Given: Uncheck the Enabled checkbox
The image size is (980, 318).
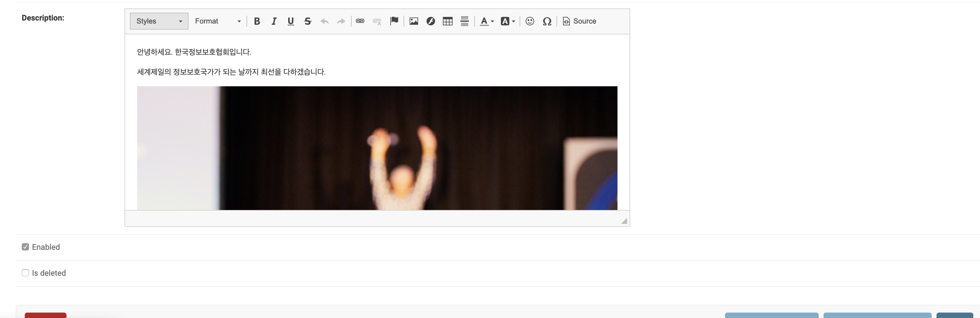Looking at the screenshot, I should tap(25, 247).
